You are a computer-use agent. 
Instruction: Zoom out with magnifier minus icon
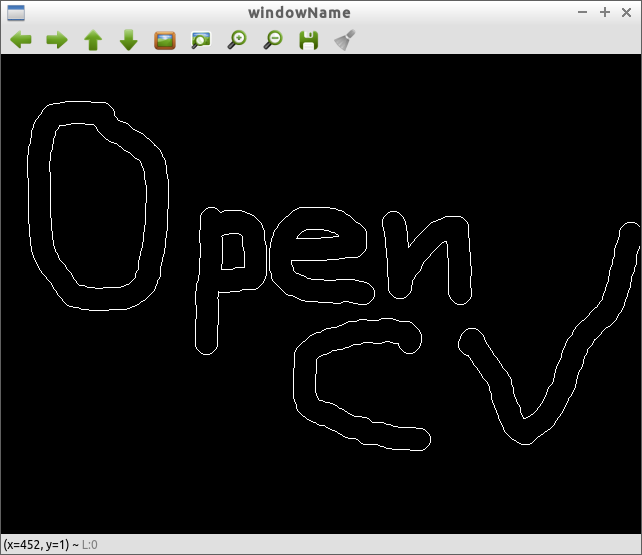tap(273, 40)
